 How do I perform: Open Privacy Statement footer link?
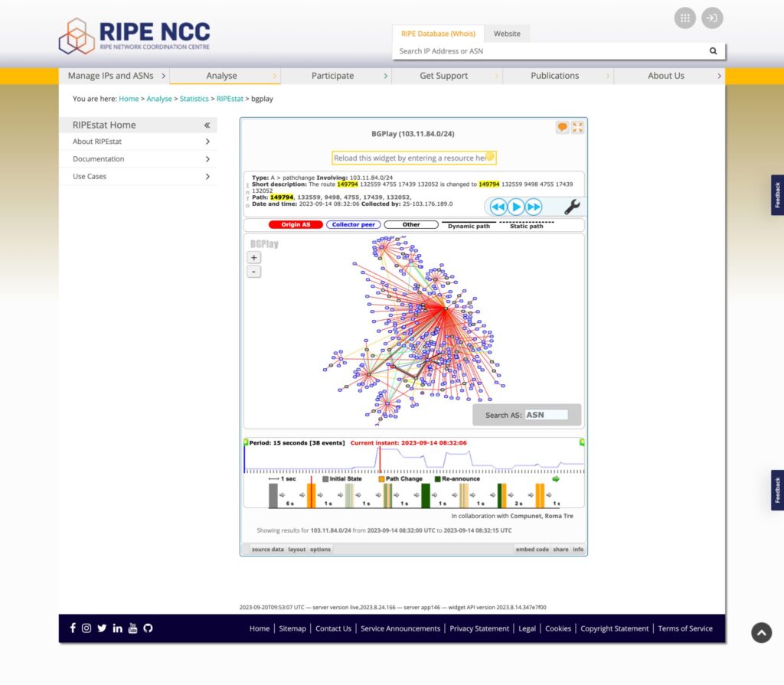tap(479, 628)
